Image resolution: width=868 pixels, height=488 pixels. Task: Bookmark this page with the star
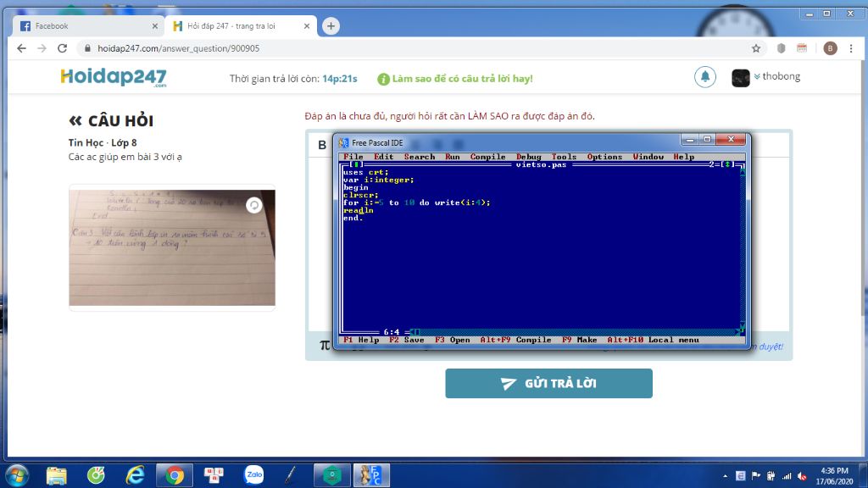click(x=756, y=48)
